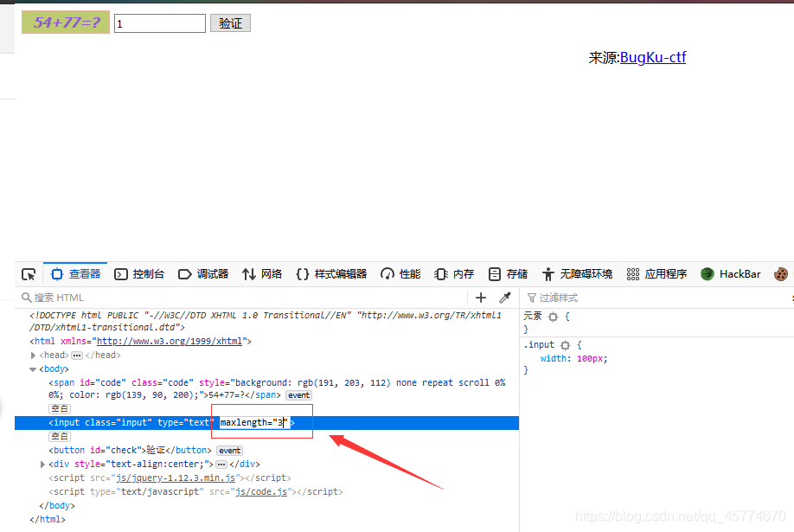The width and height of the screenshot is (794, 532).
Task: Open the 无障碍环境 accessibility tab
Action: click(x=577, y=274)
